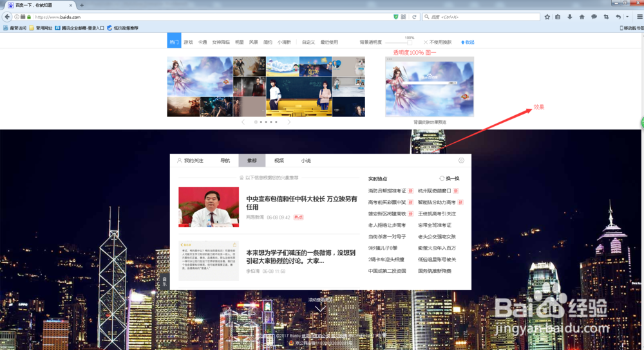Close the 百度一下 browser tab
The height and width of the screenshot is (350, 644).
point(71,5)
